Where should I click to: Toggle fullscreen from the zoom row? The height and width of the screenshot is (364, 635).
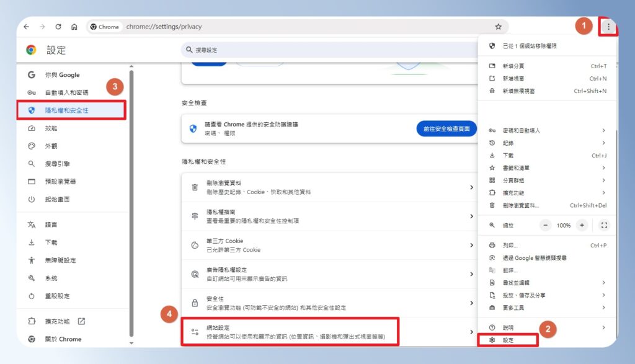pyautogui.click(x=604, y=226)
